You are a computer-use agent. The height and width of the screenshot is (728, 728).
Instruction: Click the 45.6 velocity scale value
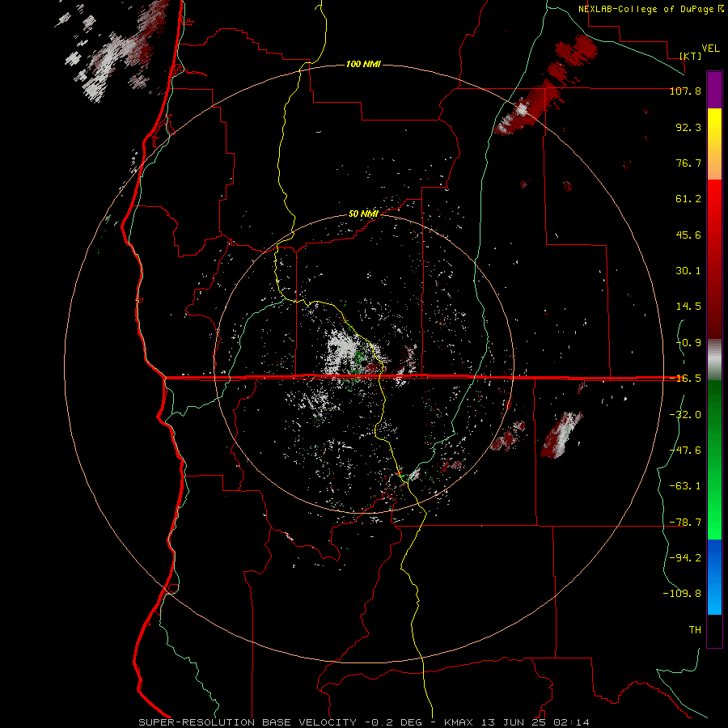(688, 235)
